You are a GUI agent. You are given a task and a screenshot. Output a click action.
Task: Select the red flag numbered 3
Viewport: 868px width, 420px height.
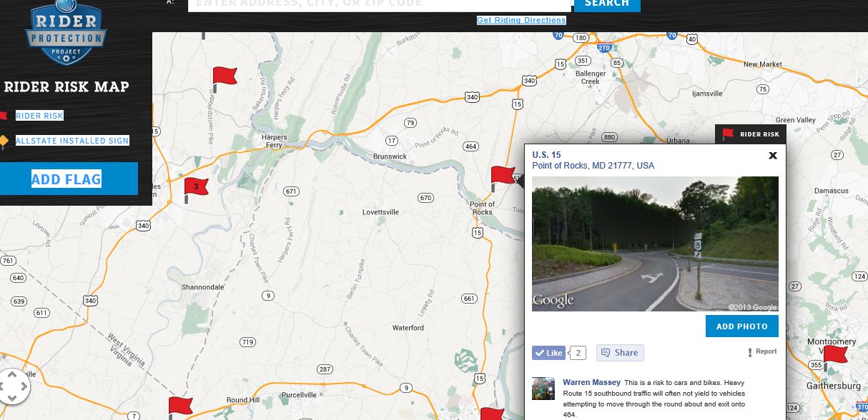coord(196,191)
